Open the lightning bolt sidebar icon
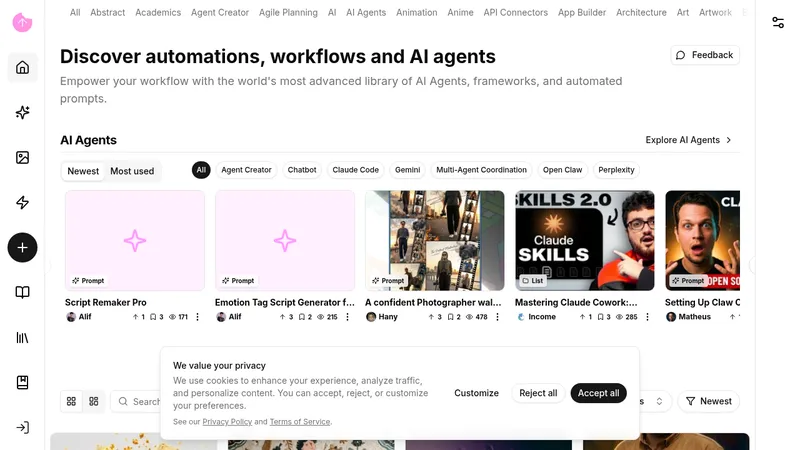Viewport: 800px width, 450px height. pos(22,203)
